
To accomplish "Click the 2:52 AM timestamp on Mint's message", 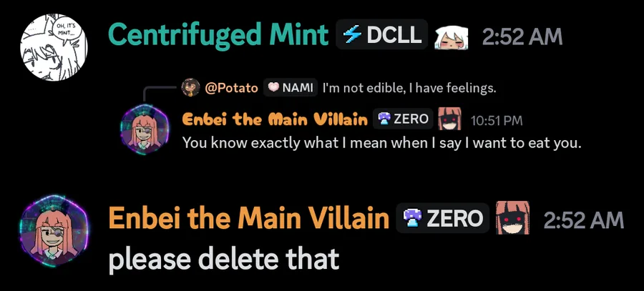I will 522,36.
